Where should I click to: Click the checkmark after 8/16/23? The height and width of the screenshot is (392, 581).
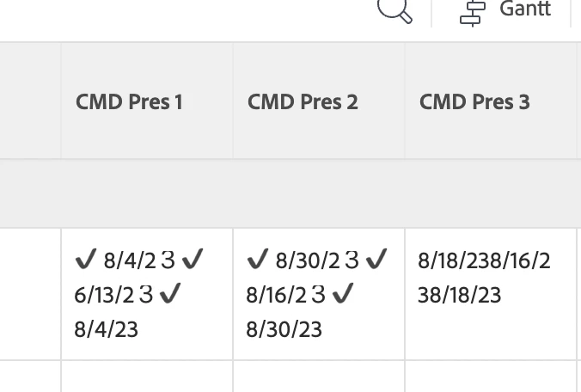343,293
